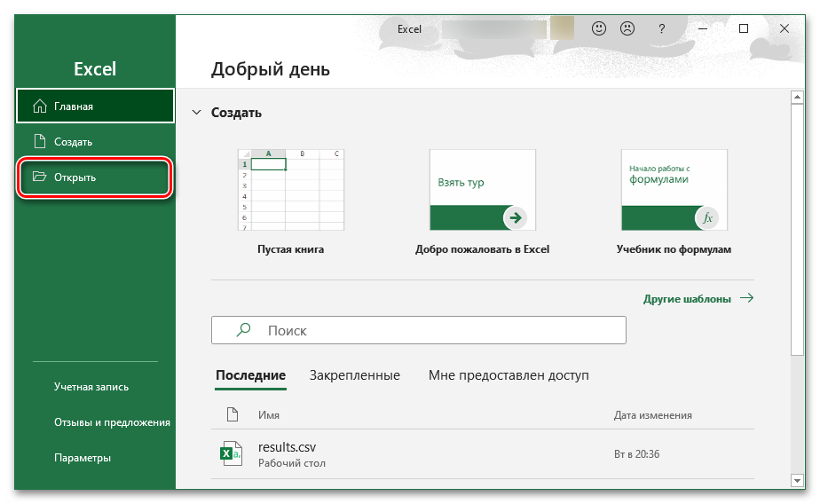This screenshot has width=820, height=504.
Task: Open help with the question mark icon
Action: [661, 29]
